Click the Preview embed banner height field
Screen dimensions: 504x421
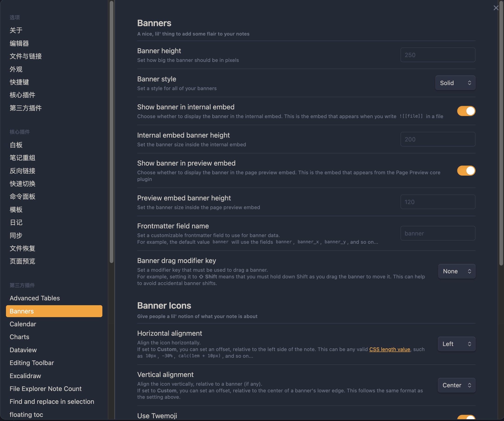coord(438,202)
